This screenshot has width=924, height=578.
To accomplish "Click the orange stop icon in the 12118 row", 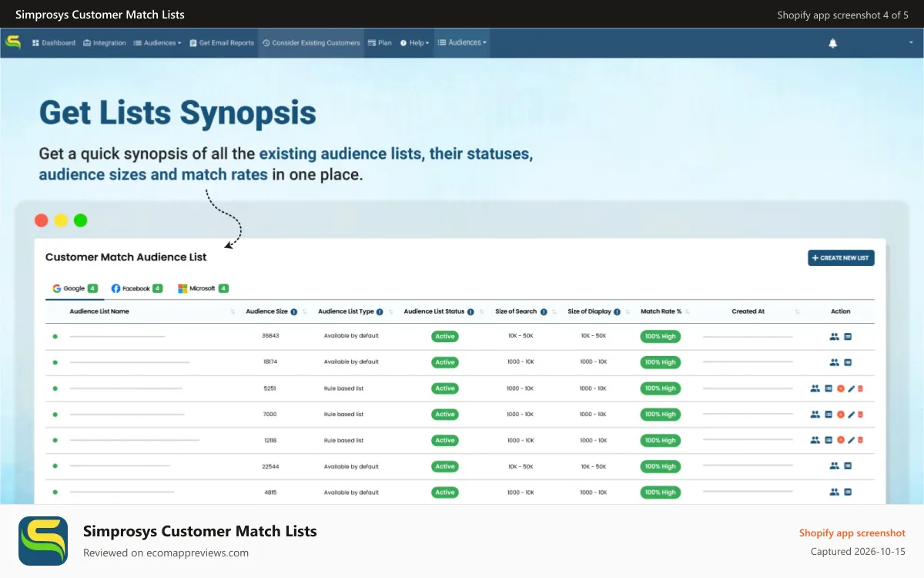I will point(840,440).
